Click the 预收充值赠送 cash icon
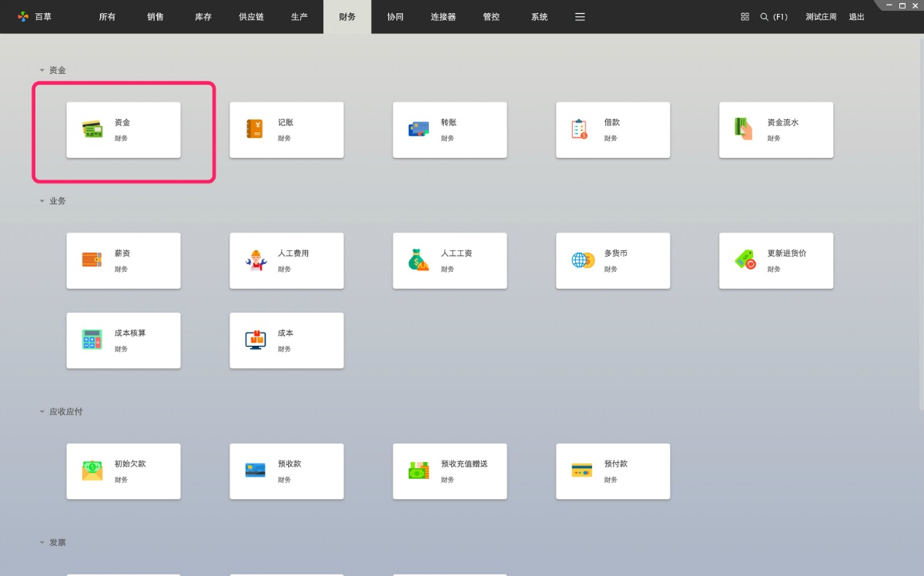 click(418, 471)
